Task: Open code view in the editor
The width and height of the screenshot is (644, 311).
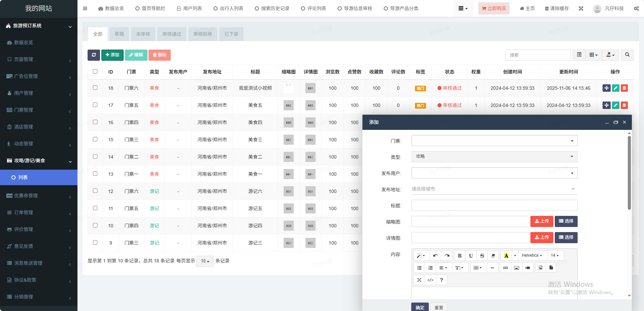Action: click(430, 280)
